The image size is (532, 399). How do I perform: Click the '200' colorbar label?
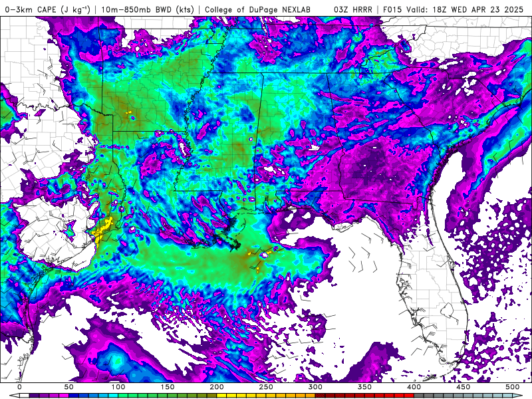coord(217,387)
